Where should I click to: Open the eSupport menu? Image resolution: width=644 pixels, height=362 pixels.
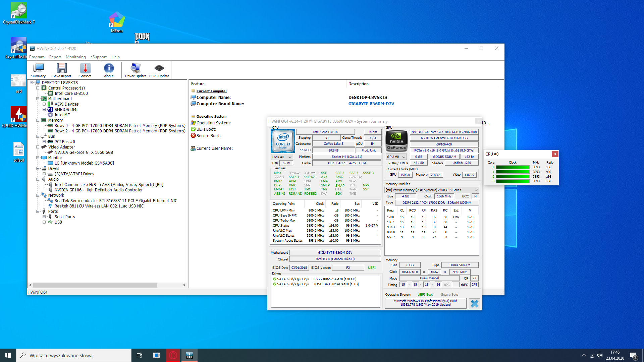click(x=99, y=57)
